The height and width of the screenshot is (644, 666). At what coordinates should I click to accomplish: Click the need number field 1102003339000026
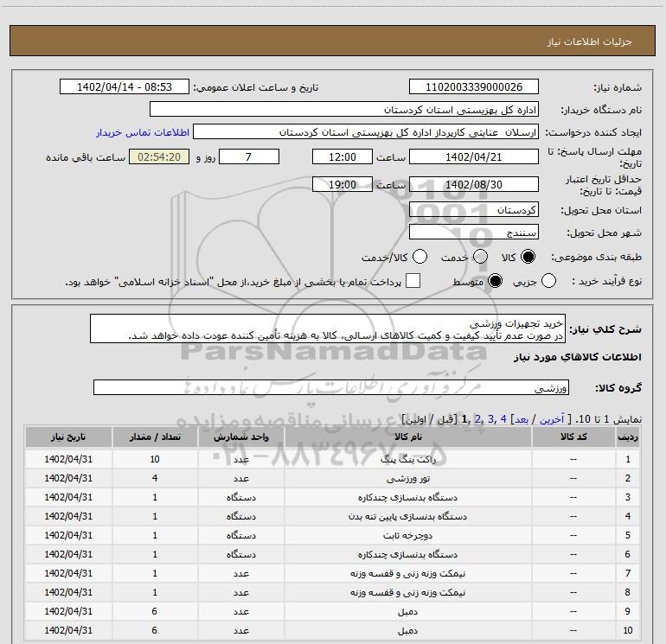click(474, 87)
